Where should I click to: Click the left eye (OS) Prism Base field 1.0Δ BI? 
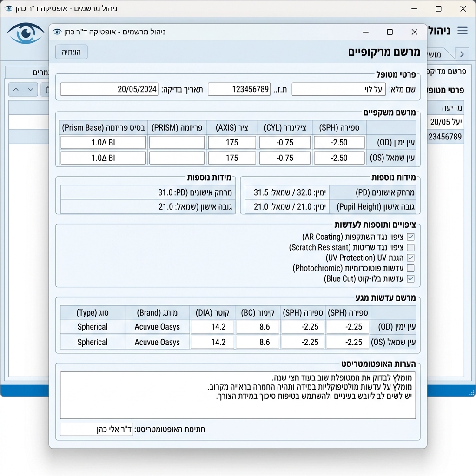[103, 158]
